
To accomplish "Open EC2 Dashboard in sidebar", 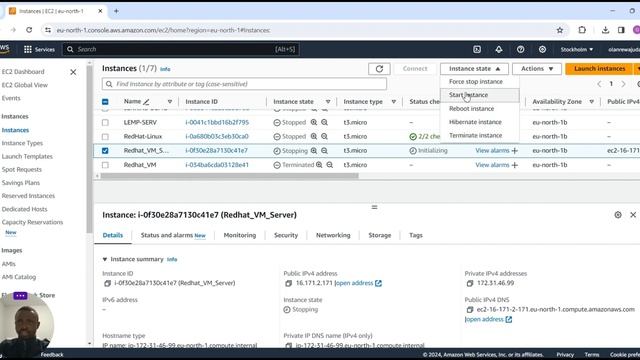I will pyautogui.click(x=23, y=72).
